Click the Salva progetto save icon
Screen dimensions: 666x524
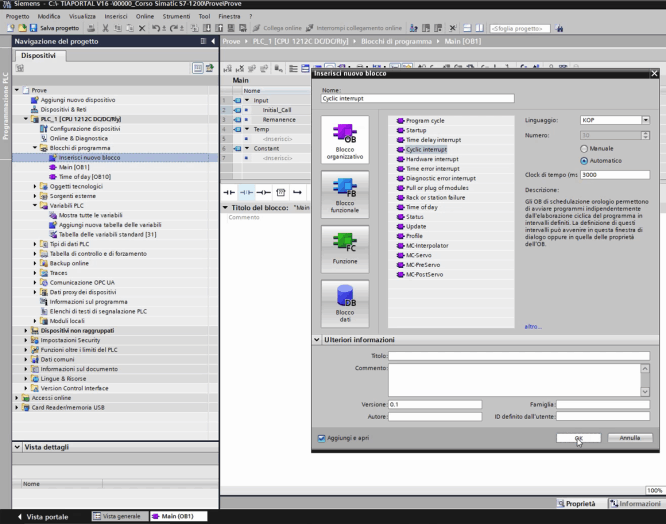tap(34, 28)
